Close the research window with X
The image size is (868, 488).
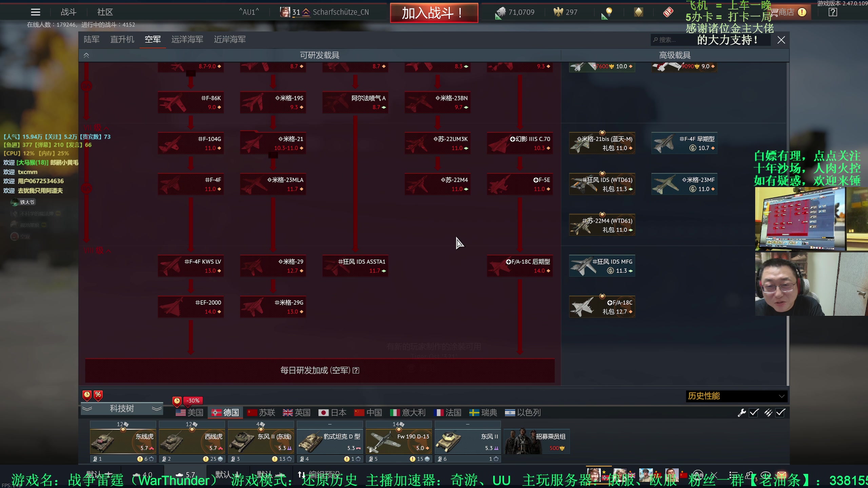click(781, 40)
